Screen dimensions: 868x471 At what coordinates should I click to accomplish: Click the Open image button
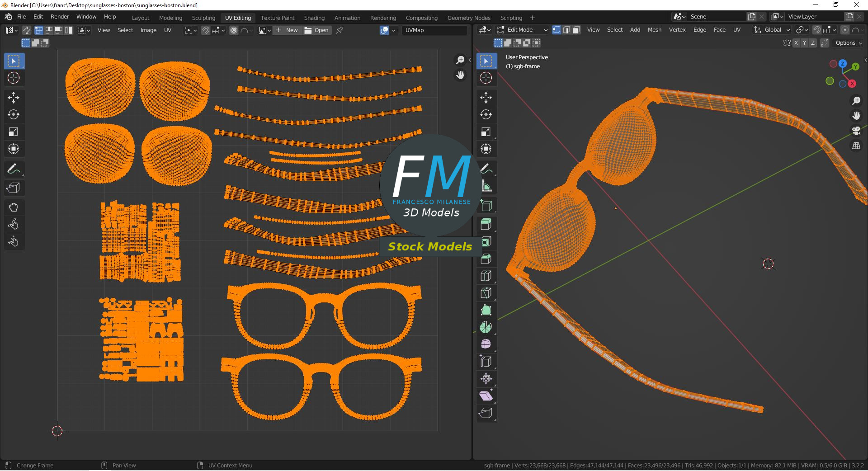click(x=317, y=30)
